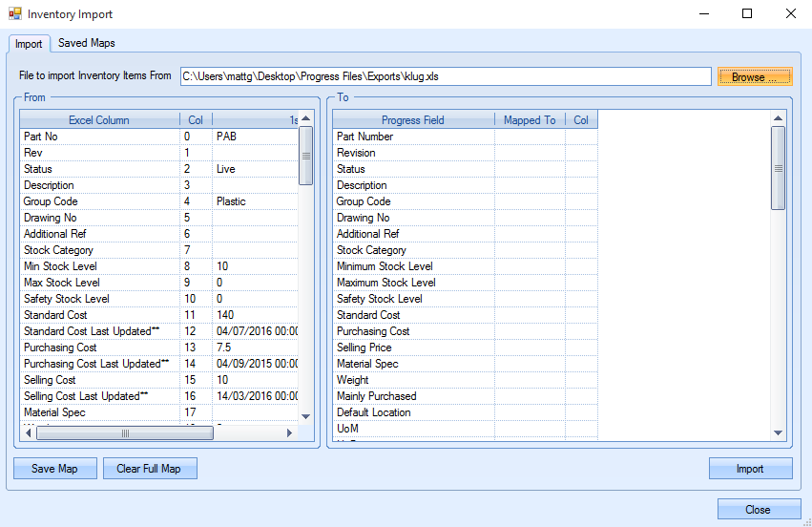Select Selling Price in Progress Field list

pyautogui.click(x=412, y=348)
